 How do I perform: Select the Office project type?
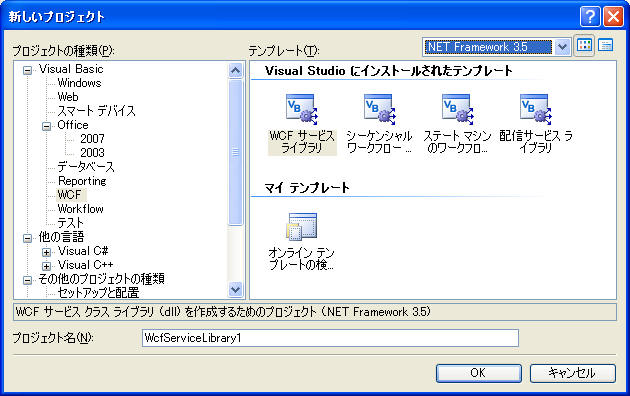tap(73, 125)
